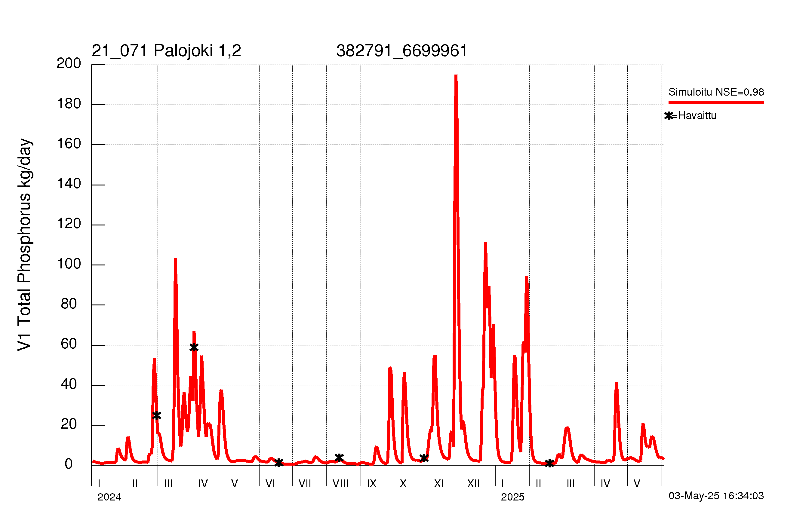This screenshot has width=812, height=511.
Task: Click the chart title '21_071 Palojoki 1,2'
Action: 166,51
